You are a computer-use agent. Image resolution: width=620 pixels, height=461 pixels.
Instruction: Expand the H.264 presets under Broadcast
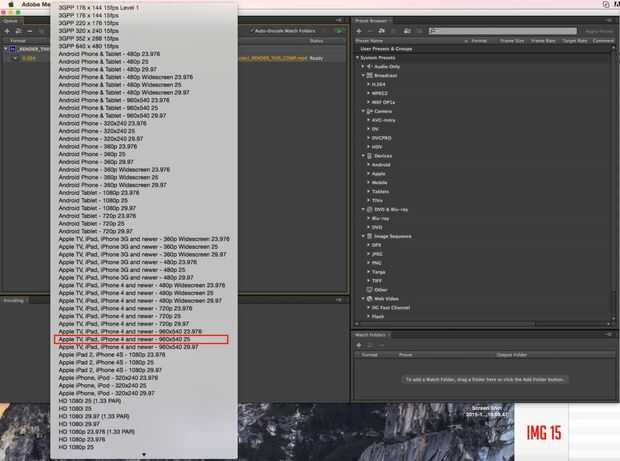pos(368,84)
